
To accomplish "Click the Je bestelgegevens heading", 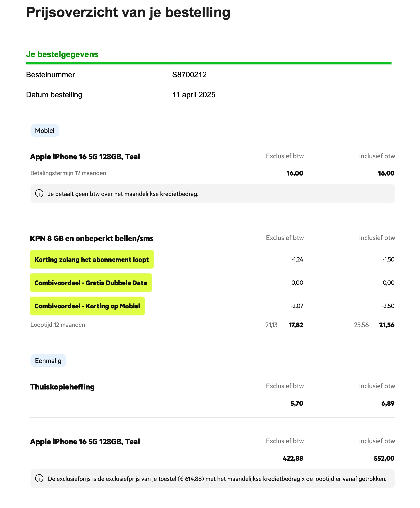I will point(62,54).
